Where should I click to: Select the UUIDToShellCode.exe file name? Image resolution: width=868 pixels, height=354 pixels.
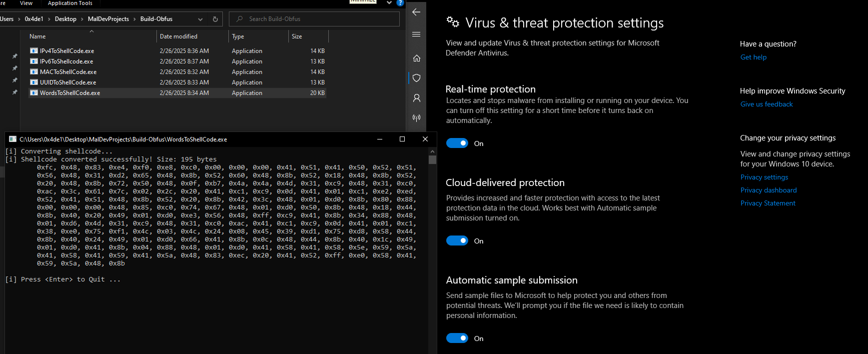tap(68, 82)
